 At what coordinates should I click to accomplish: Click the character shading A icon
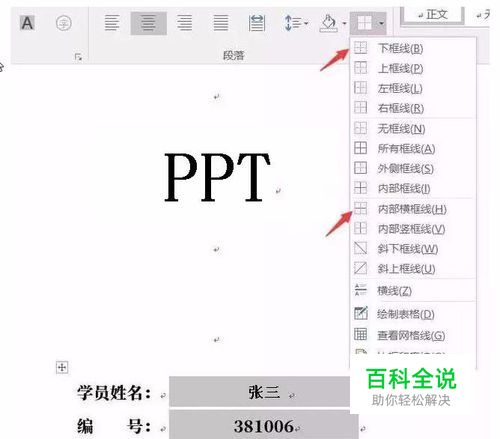pos(27,23)
